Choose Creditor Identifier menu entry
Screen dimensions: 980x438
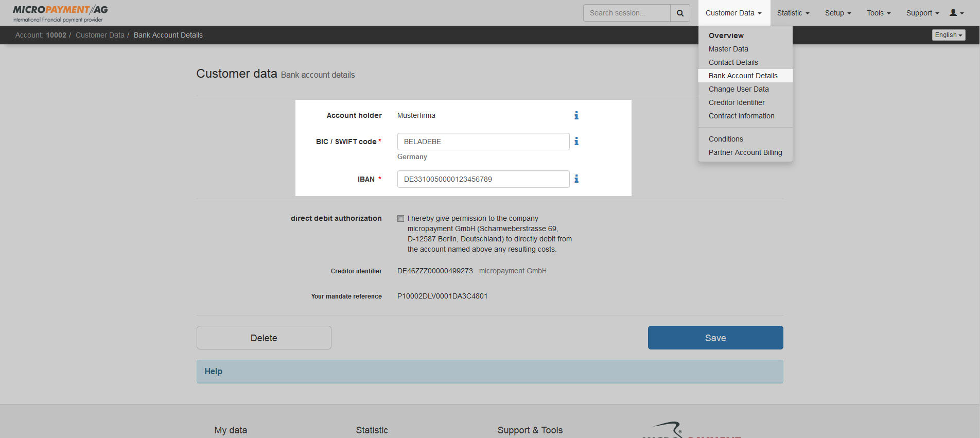coord(737,102)
